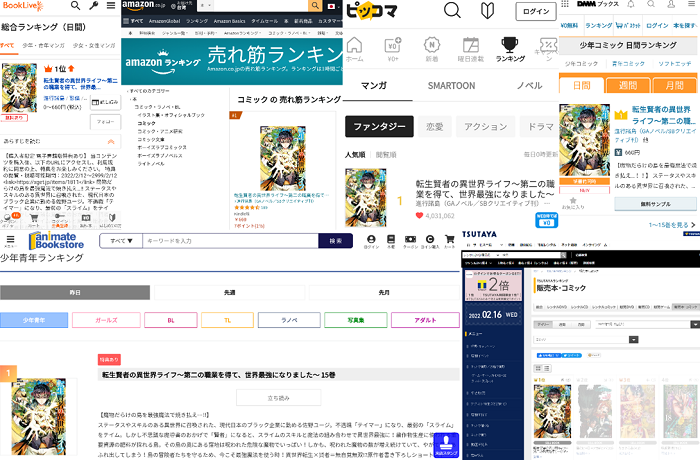Switch to the Piccoma ノベル tab
Image resolution: width=700 pixels, height=460 pixels.
pyautogui.click(x=529, y=86)
